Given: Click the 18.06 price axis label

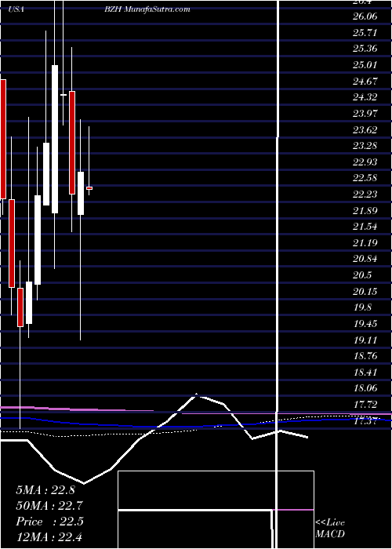Looking at the screenshot, I should (x=365, y=389).
